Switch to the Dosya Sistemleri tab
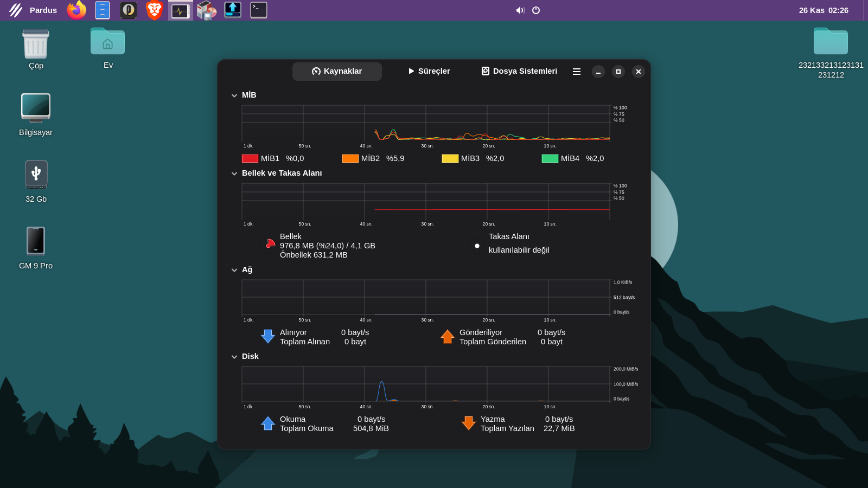Image resolution: width=868 pixels, height=488 pixels. click(x=519, y=71)
